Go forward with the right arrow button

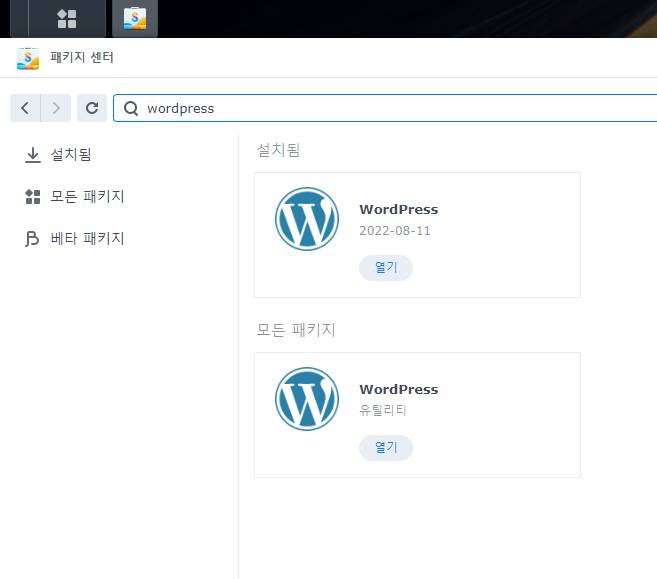56,108
